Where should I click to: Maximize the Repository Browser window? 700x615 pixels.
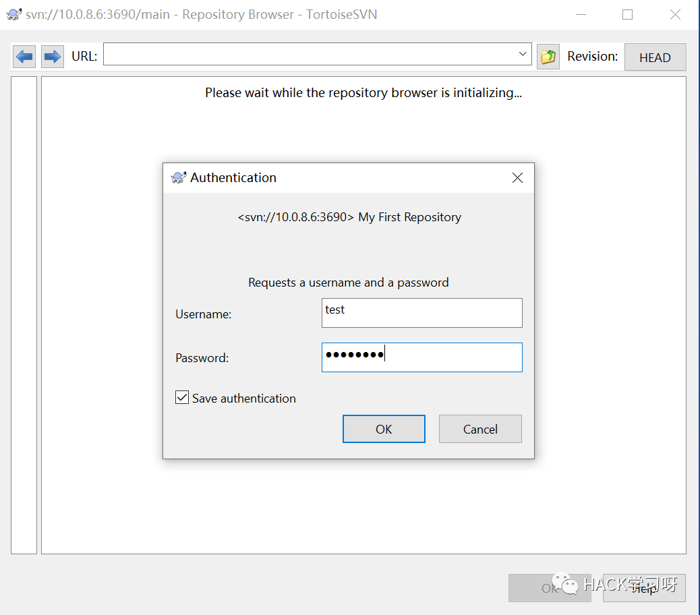(x=628, y=15)
